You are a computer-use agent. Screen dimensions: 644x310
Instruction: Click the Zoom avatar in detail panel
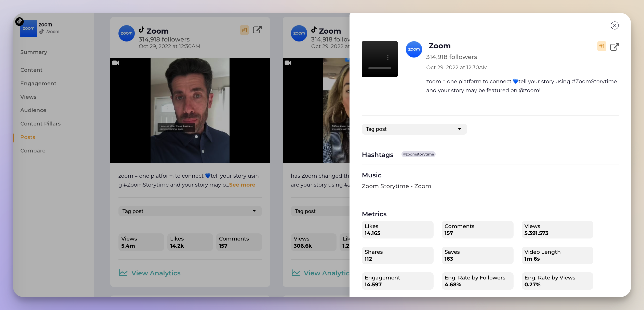[414, 49]
